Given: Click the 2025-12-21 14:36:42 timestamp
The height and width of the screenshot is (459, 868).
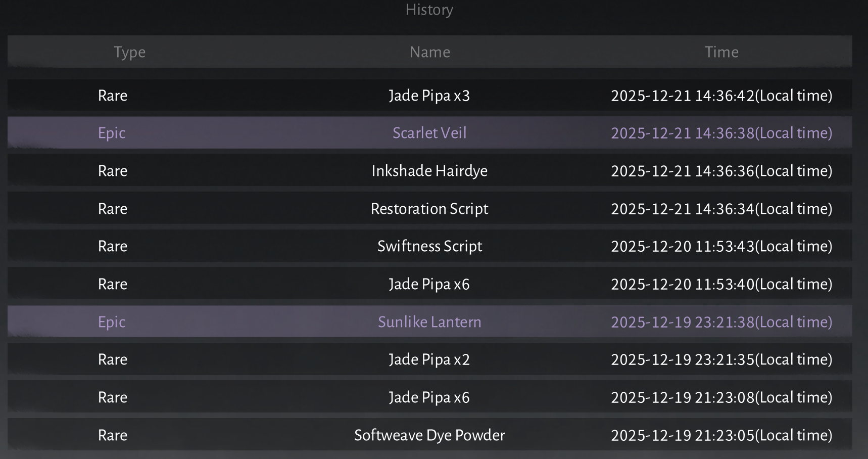Looking at the screenshot, I should tap(721, 96).
